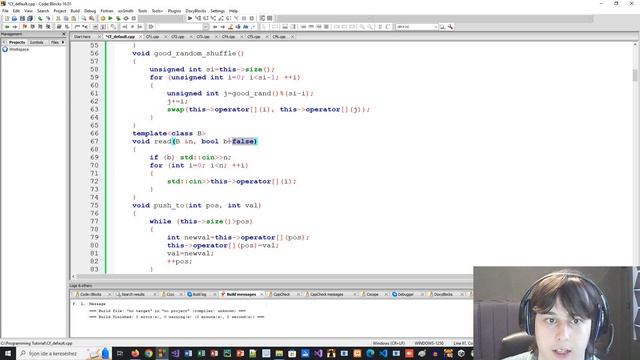
Task: Start debugger with Debug/Continue arrow icon
Action: click(190, 18)
